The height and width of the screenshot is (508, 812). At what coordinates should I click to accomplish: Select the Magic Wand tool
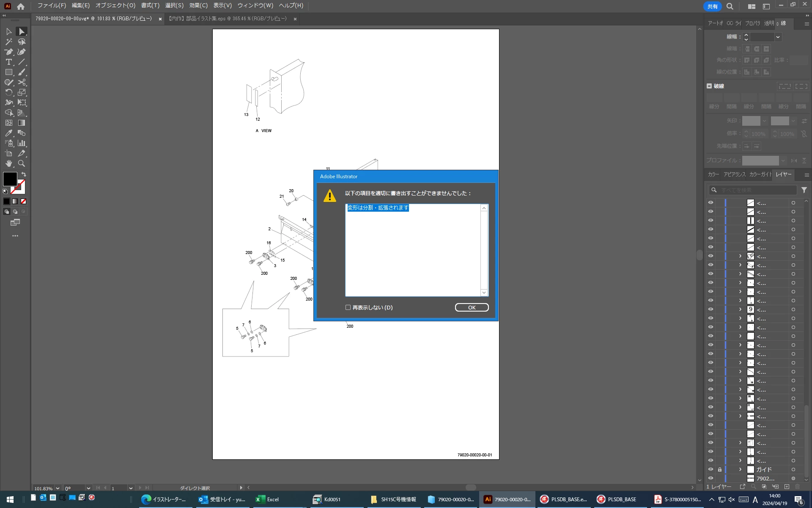8,42
